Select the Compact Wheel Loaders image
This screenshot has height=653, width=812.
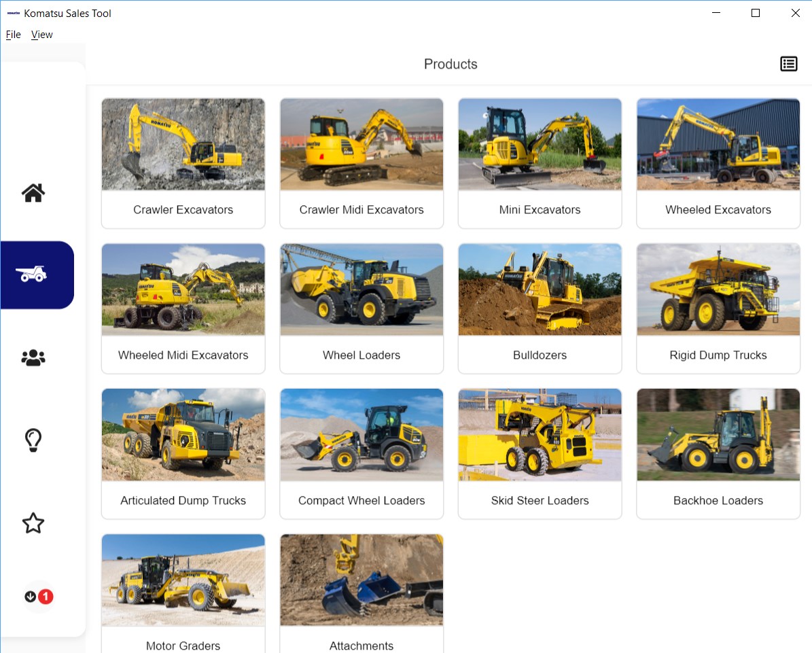point(361,435)
